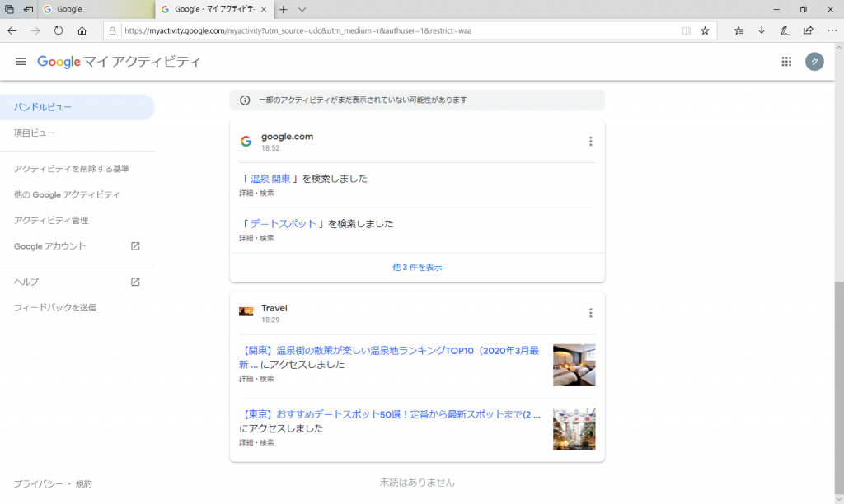Click the hotel room thumbnail

(x=574, y=365)
